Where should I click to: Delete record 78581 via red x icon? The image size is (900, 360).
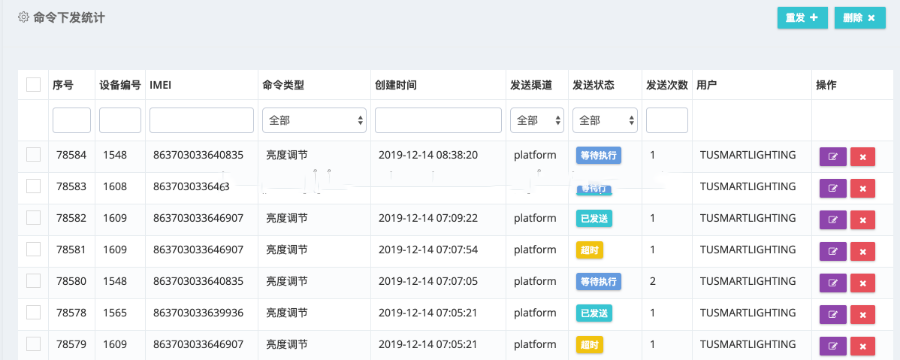(863, 251)
